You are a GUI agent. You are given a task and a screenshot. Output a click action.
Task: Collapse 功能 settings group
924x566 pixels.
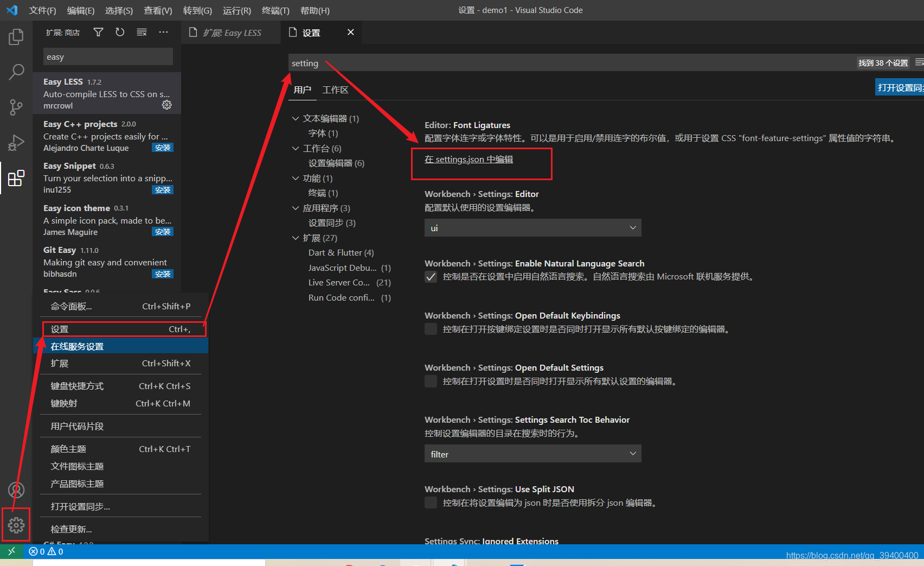pos(296,178)
